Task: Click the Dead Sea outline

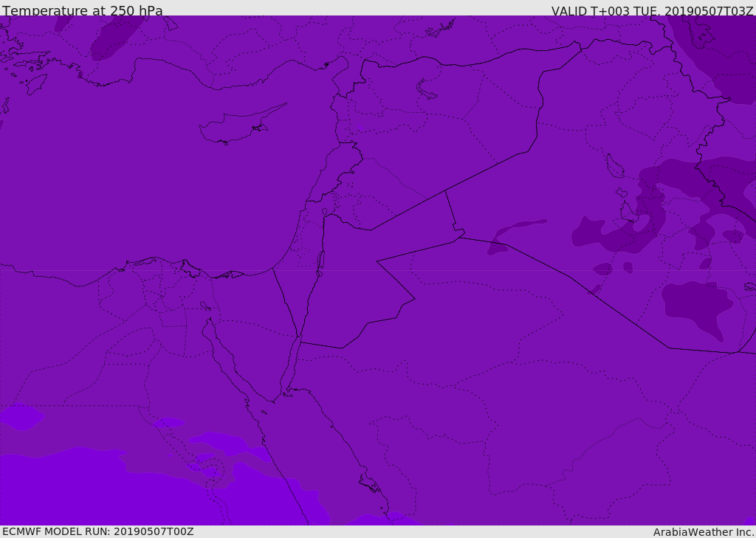Action: click(320, 261)
